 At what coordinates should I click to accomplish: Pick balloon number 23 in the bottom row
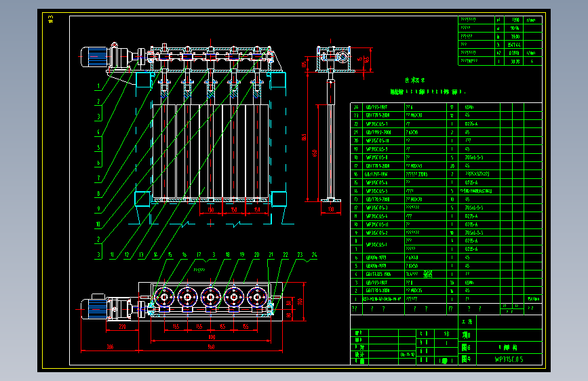pyautogui.click(x=300, y=255)
